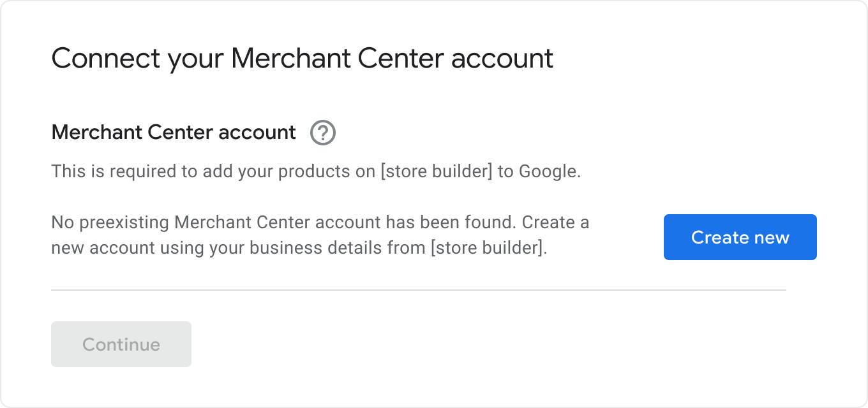Click the help question mark icon
The height and width of the screenshot is (408, 868).
pos(323,133)
